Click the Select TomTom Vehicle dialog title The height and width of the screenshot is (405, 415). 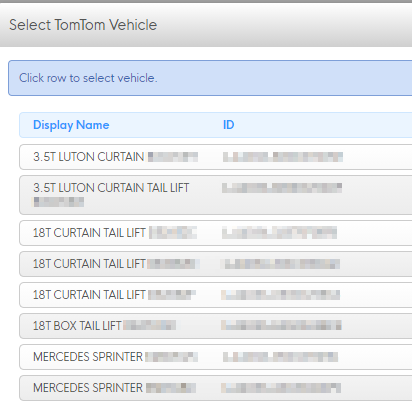click(83, 25)
